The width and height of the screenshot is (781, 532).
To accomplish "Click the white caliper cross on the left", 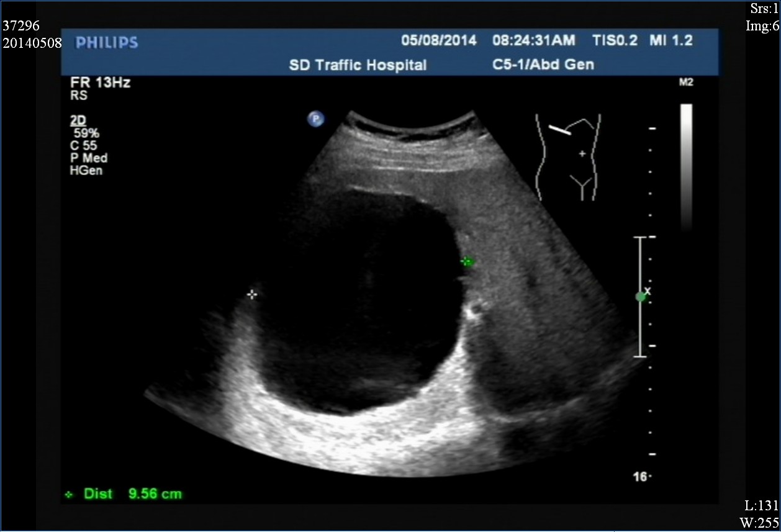I will pyautogui.click(x=251, y=294).
